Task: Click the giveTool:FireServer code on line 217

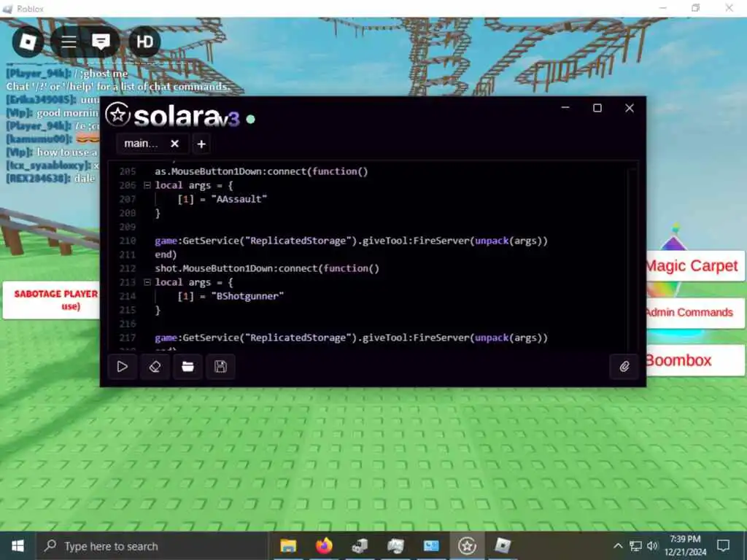Action: [x=417, y=338]
